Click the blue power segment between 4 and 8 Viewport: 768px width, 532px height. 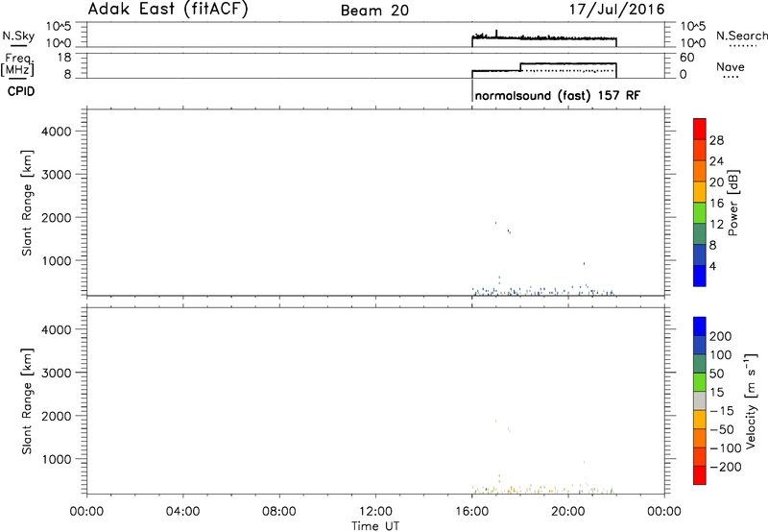700,254
